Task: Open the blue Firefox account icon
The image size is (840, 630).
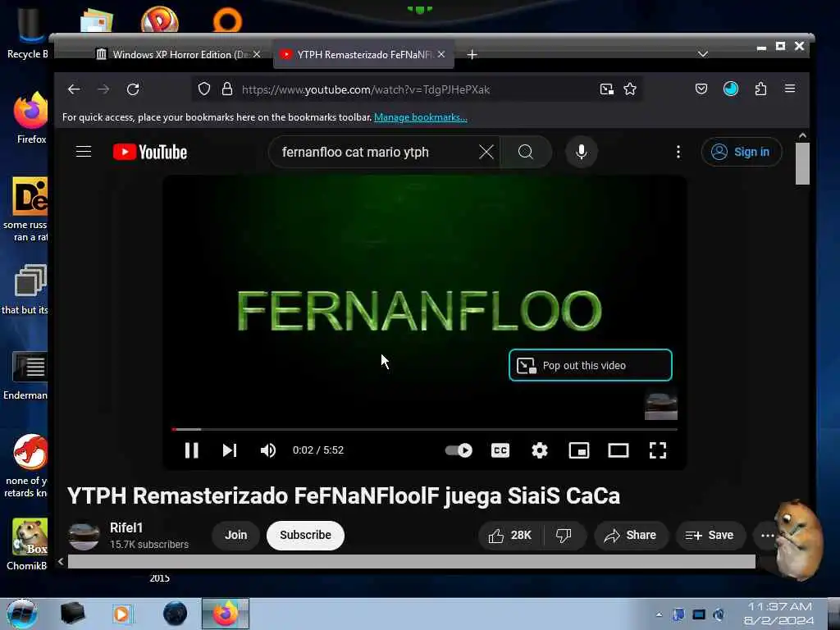Action: click(731, 89)
